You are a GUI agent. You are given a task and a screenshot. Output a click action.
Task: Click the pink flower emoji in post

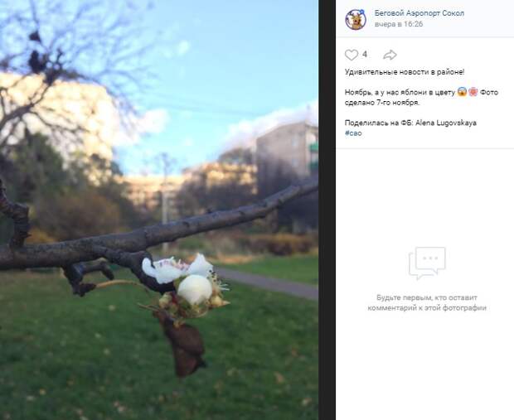[473, 92]
